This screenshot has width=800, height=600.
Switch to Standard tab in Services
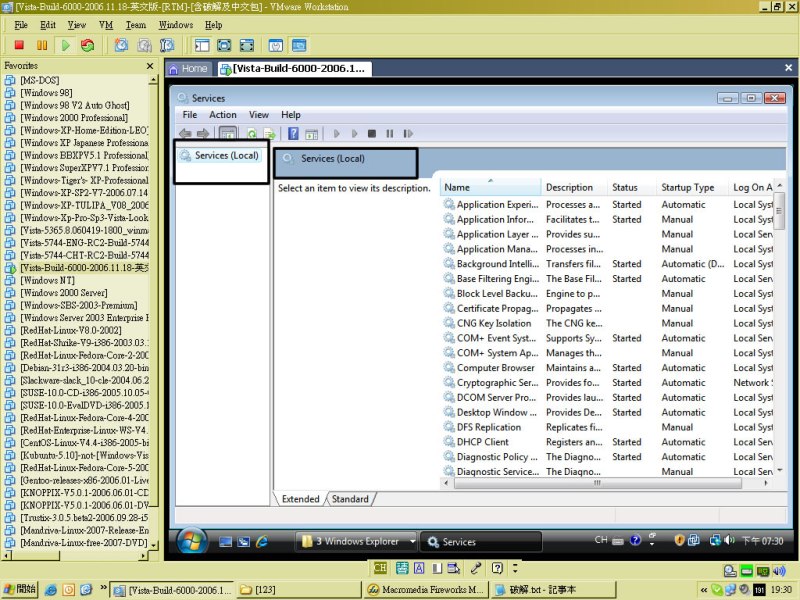pyautogui.click(x=350, y=499)
